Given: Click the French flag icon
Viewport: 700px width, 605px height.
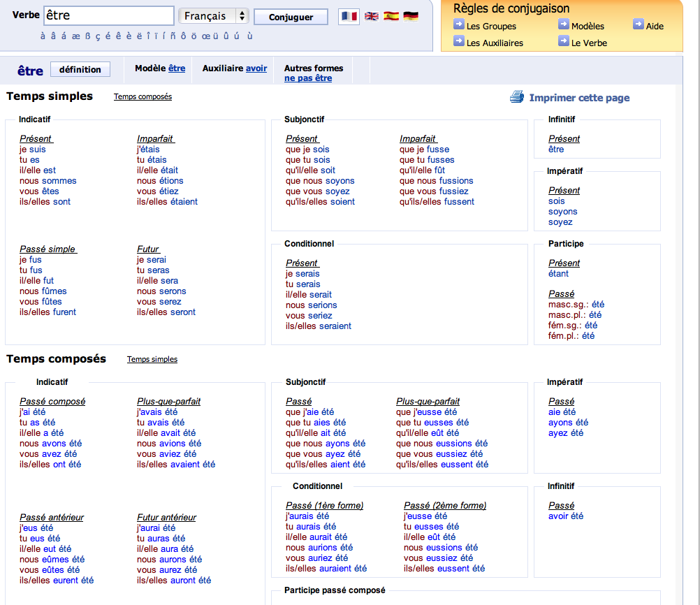Looking at the screenshot, I should [348, 16].
